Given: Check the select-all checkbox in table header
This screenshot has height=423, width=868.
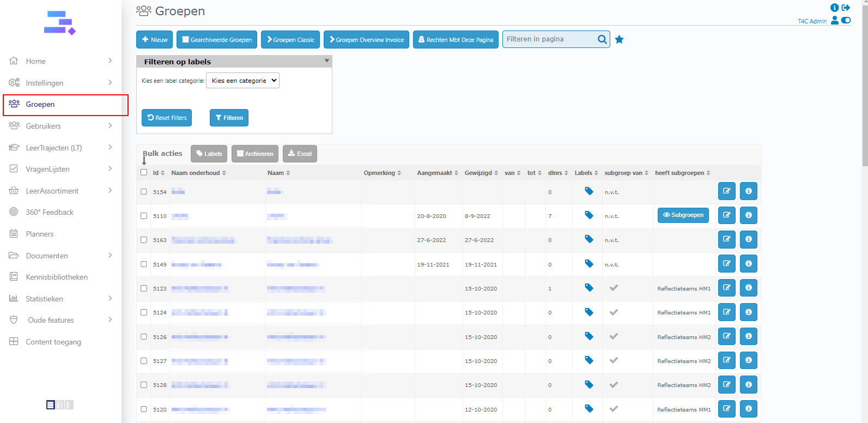Looking at the screenshot, I should tap(144, 172).
